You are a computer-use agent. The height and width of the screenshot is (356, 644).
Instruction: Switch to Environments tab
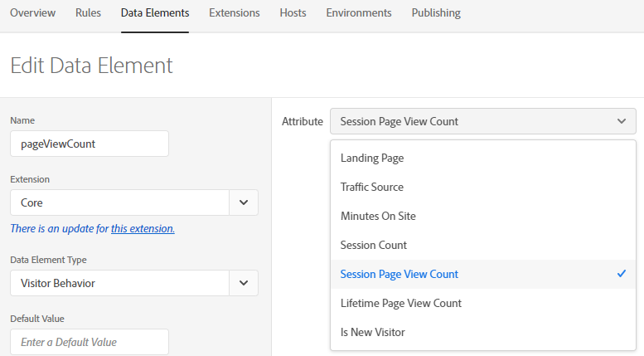coord(359,13)
